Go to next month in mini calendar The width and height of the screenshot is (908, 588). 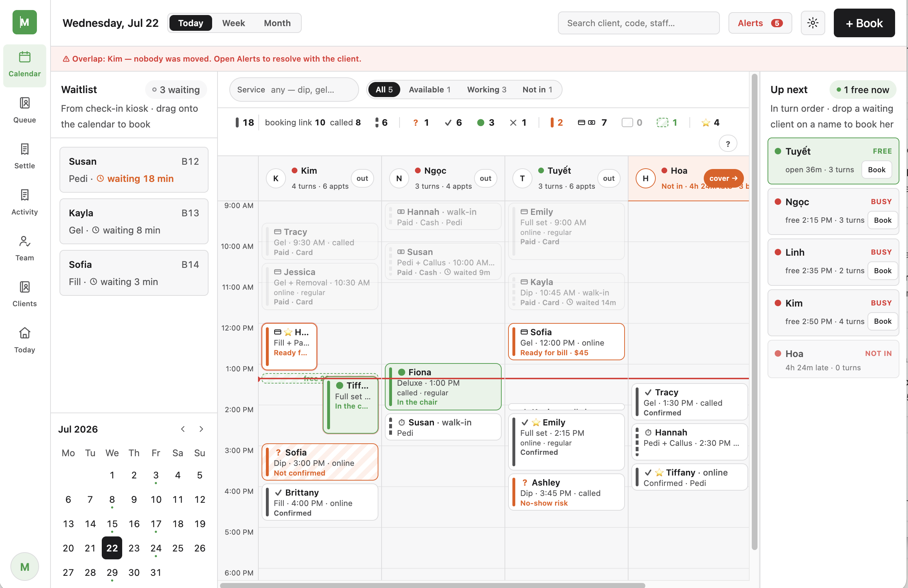click(x=201, y=429)
